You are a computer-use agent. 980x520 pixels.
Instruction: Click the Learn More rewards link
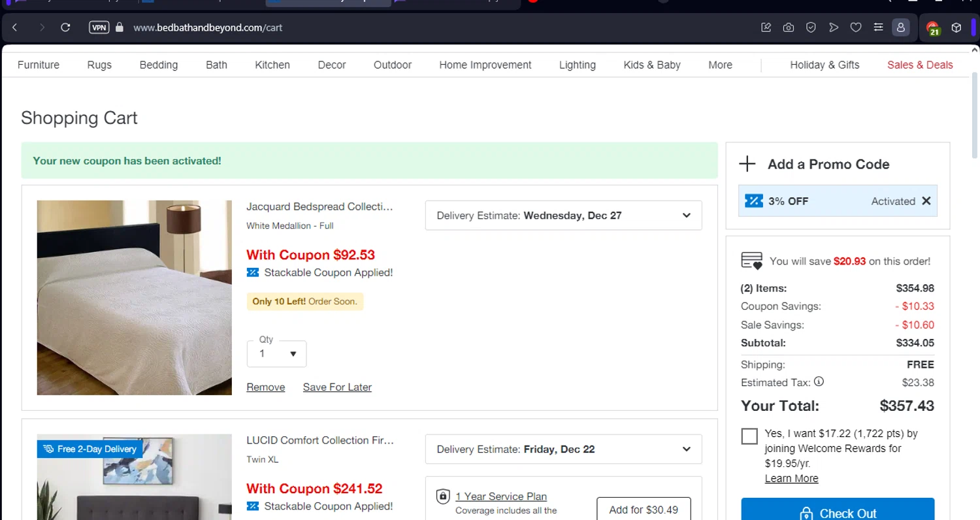tap(791, 478)
